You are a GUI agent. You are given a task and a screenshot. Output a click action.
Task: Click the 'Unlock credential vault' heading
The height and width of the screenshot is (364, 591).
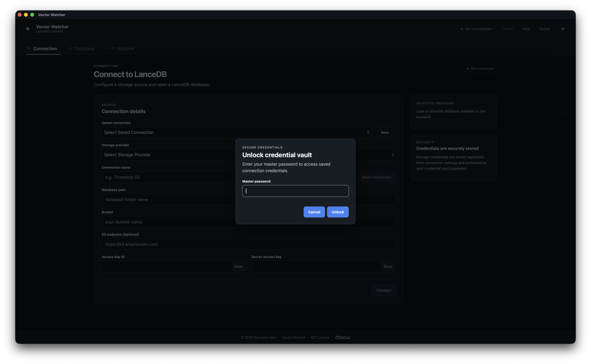[x=277, y=155]
